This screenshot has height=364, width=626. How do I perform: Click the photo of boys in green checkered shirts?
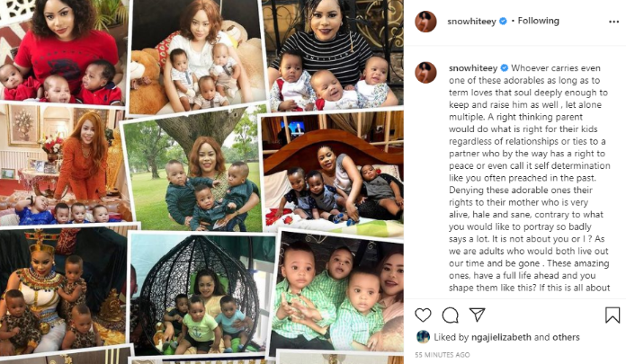pyautogui.click(x=337, y=295)
